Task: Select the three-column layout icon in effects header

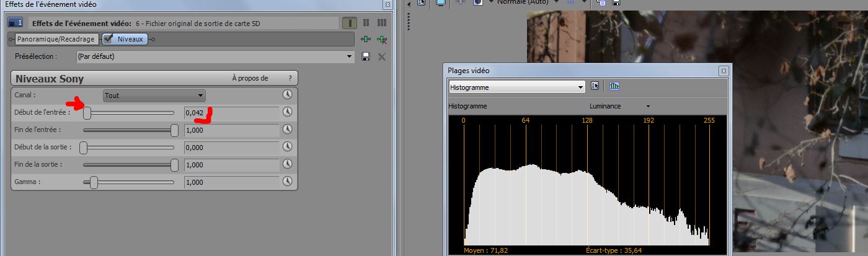Action: pos(382,23)
